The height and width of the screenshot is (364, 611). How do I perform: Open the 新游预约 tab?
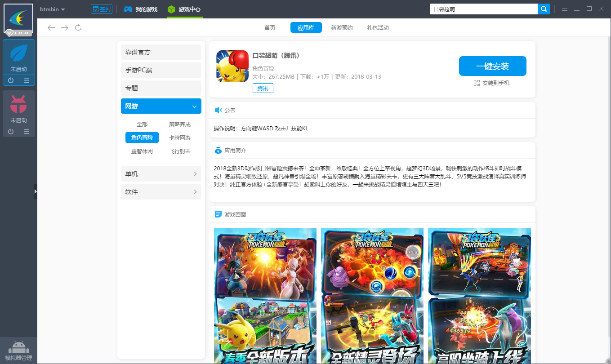[x=342, y=28]
